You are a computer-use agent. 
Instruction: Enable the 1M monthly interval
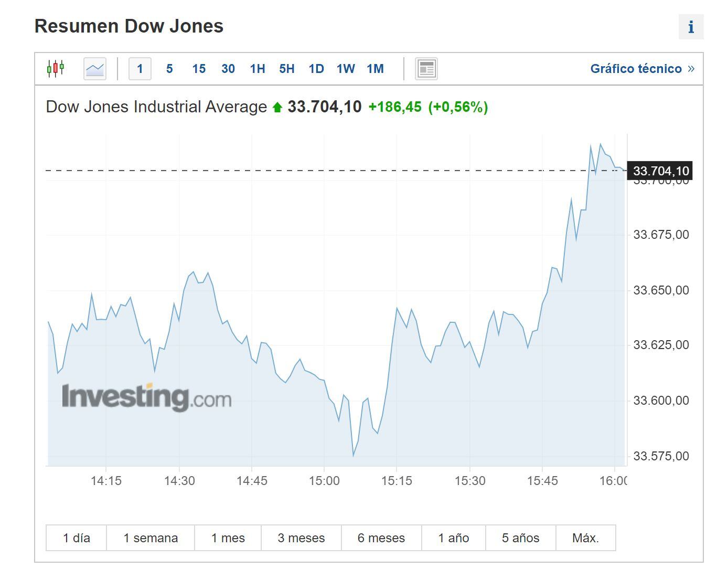(375, 68)
